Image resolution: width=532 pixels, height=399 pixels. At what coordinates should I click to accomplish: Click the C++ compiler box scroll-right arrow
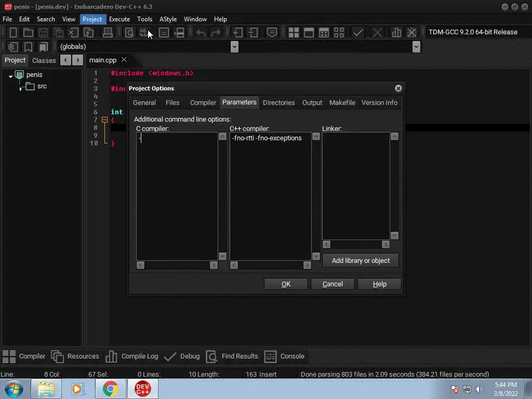click(307, 265)
